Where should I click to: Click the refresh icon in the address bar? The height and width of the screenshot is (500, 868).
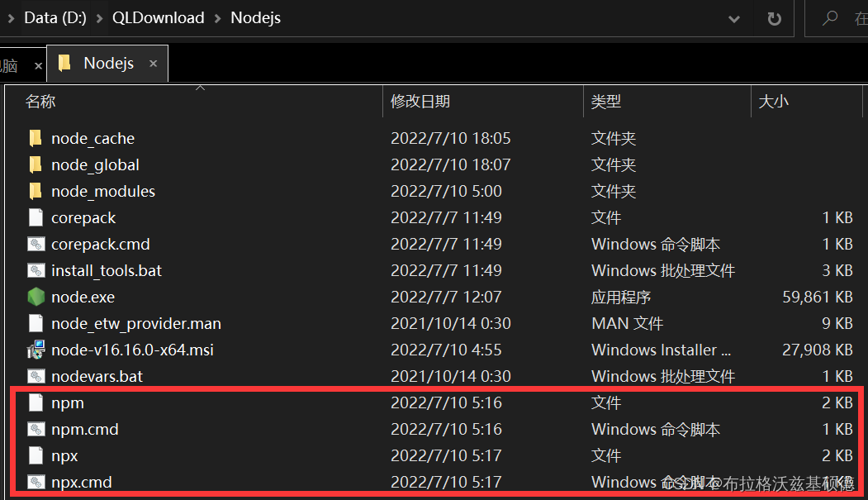click(775, 17)
